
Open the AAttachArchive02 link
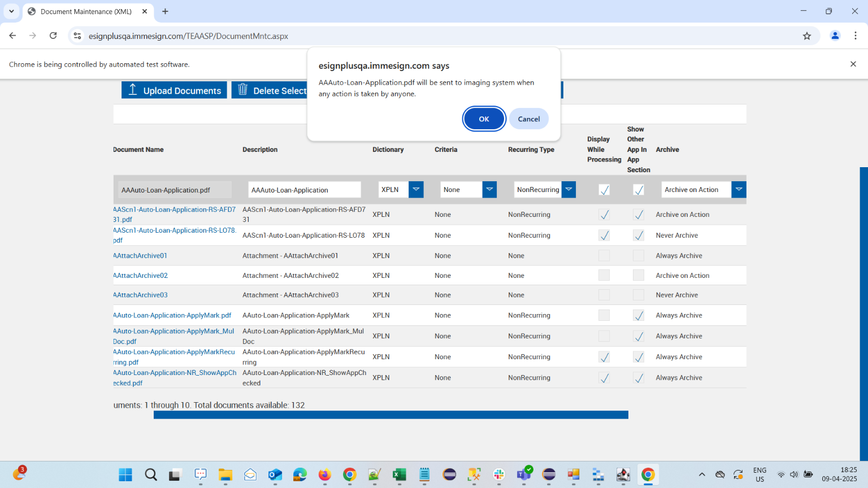pyautogui.click(x=140, y=276)
